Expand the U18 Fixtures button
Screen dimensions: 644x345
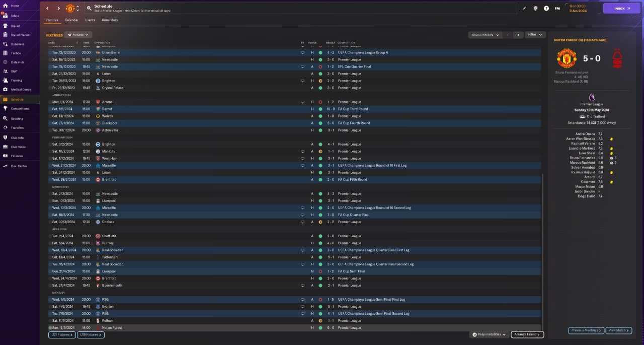coord(91,334)
